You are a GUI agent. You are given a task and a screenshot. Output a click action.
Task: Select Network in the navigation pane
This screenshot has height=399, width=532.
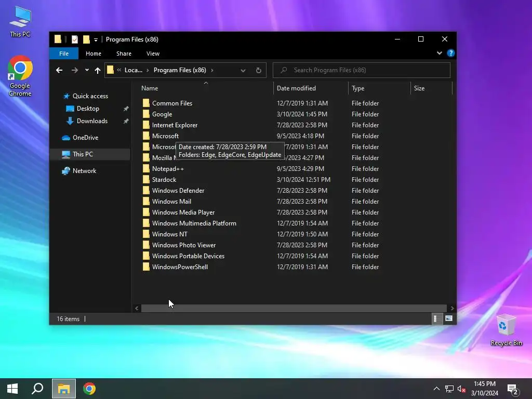click(x=84, y=171)
